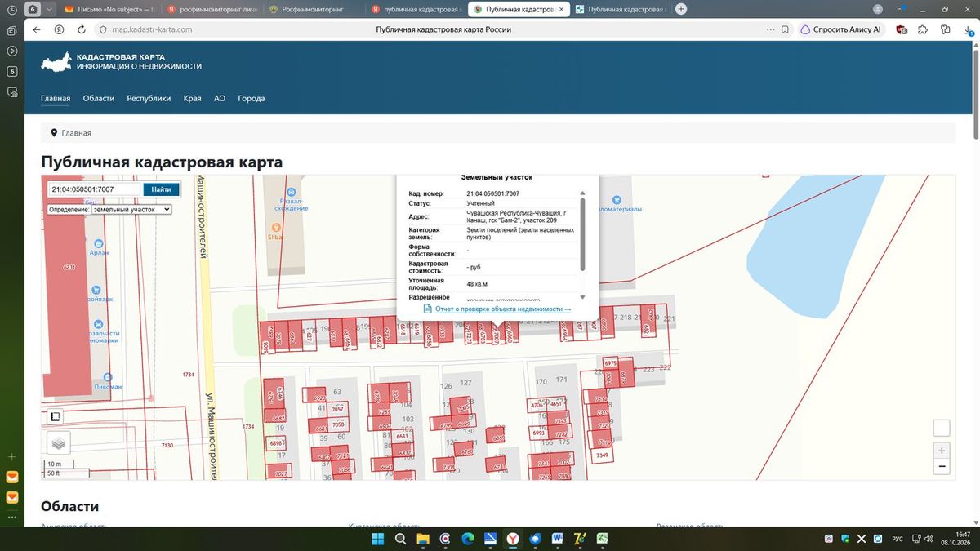The image size is (980, 551).
Task: Open the ad blocker shield extension
Action: point(902,29)
